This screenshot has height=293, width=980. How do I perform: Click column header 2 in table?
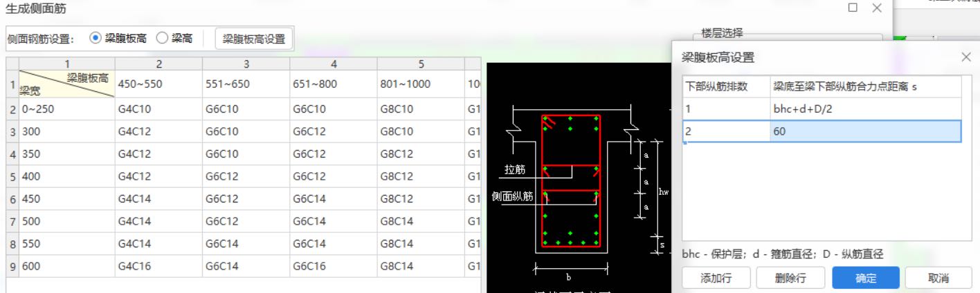click(158, 64)
